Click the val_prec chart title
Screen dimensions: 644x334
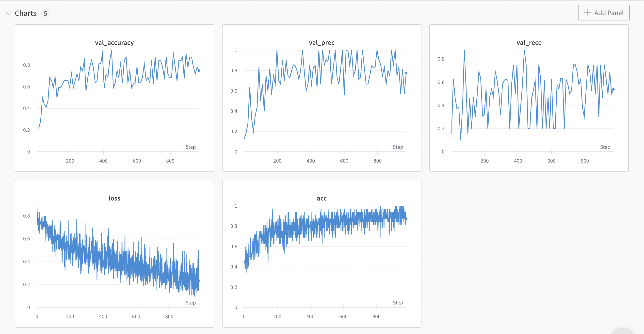tap(322, 43)
